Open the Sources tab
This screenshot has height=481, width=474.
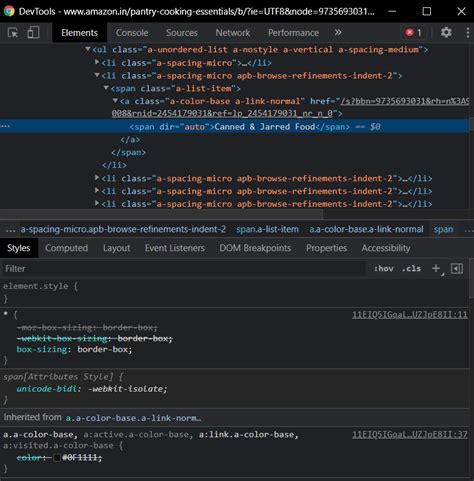click(182, 33)
